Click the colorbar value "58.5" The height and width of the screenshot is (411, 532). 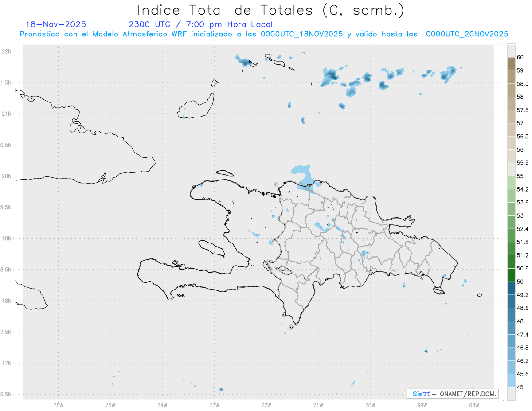(x=523, y=84)
